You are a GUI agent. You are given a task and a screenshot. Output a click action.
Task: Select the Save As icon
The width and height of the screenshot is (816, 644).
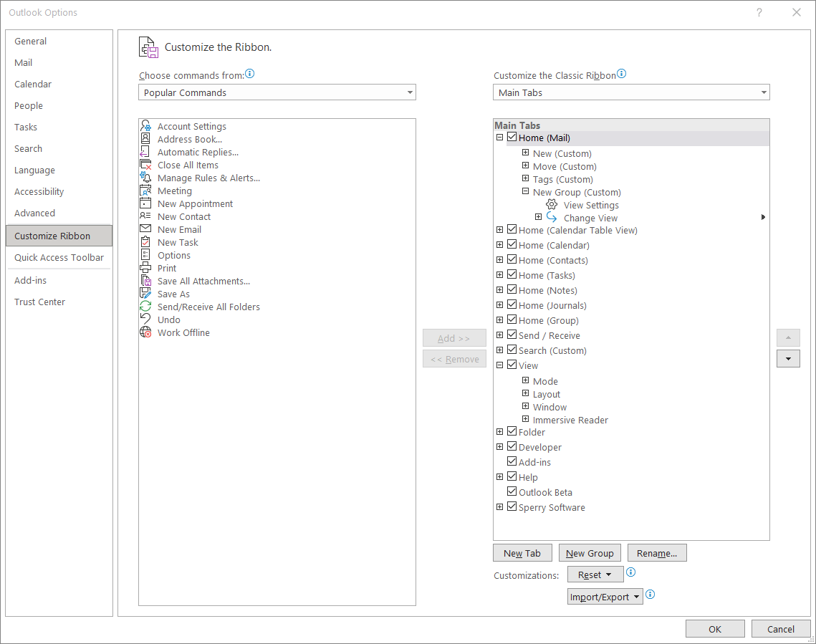[x=145, y=294]
